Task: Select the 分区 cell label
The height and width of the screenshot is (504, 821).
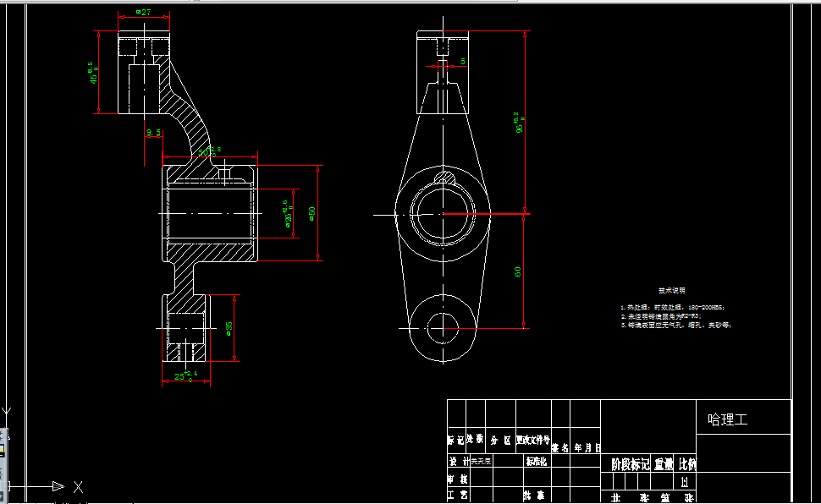Action: click(500, 441)
